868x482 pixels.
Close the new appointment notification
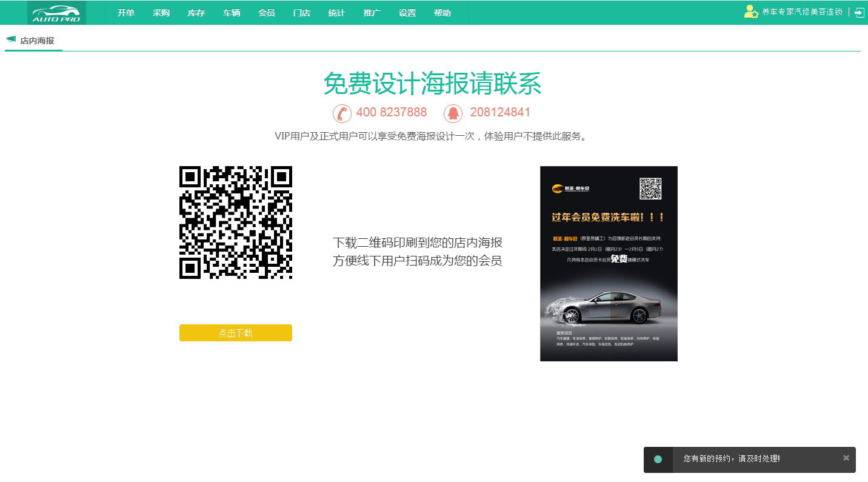pos(846,458)
